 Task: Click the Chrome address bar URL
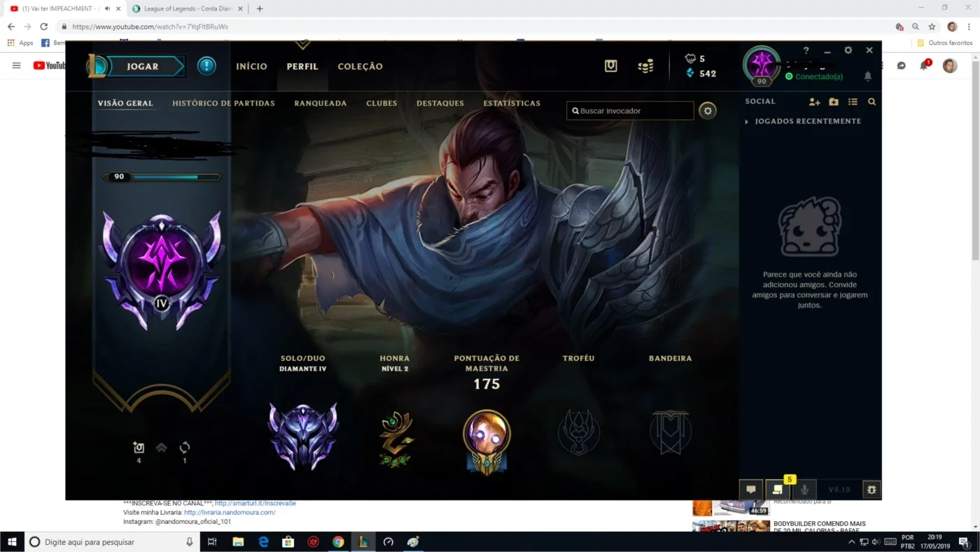[x=150, y=27]
